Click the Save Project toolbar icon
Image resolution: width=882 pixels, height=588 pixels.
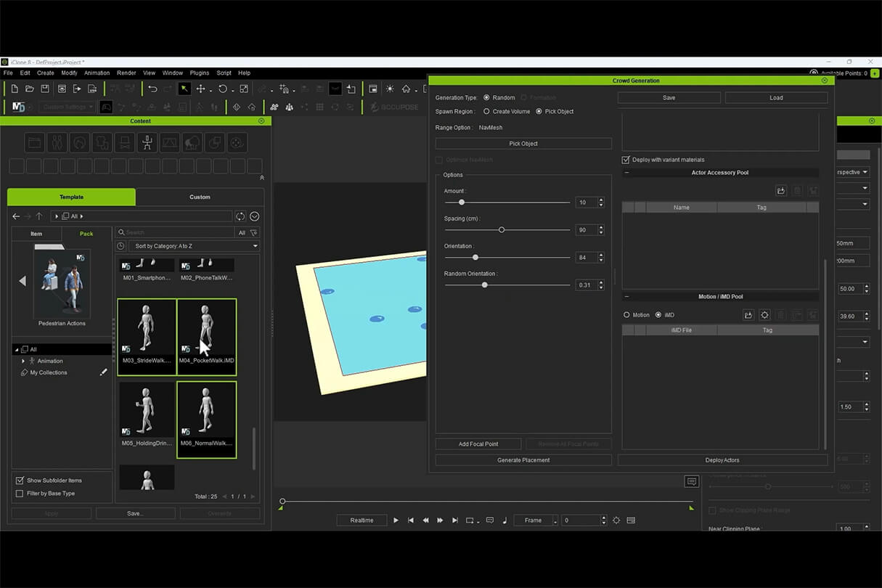coord(45,89)
